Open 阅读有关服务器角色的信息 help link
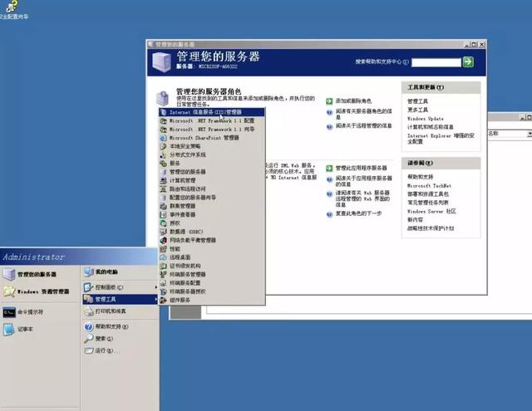Viewport: 532px width, 411px height. pyautogui.click(x=364, y=114)
